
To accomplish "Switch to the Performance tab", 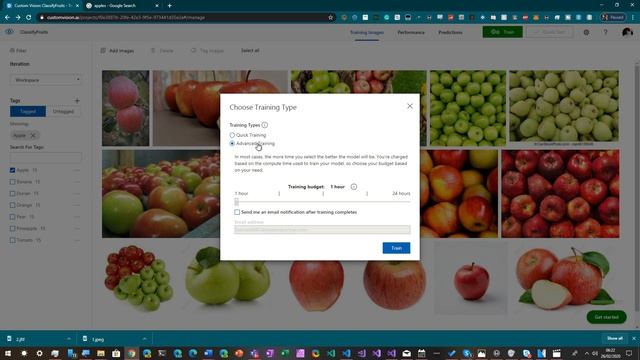I will pos(411,32).
